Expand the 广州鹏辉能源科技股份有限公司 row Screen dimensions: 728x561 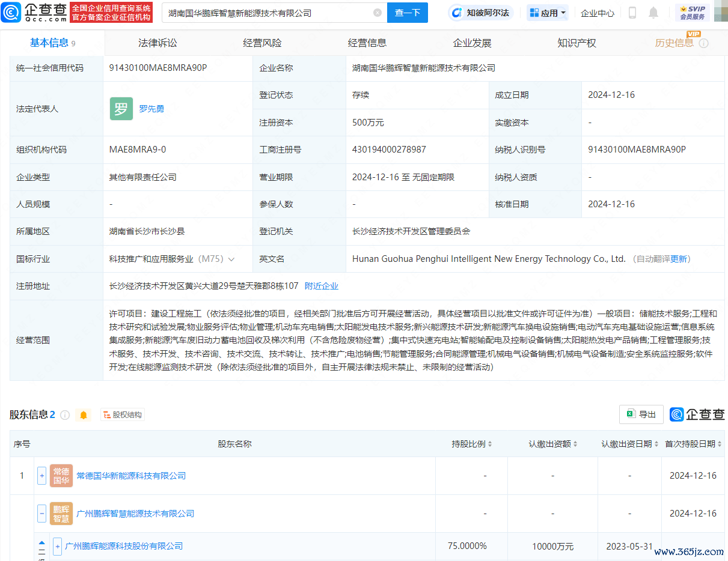58,546
